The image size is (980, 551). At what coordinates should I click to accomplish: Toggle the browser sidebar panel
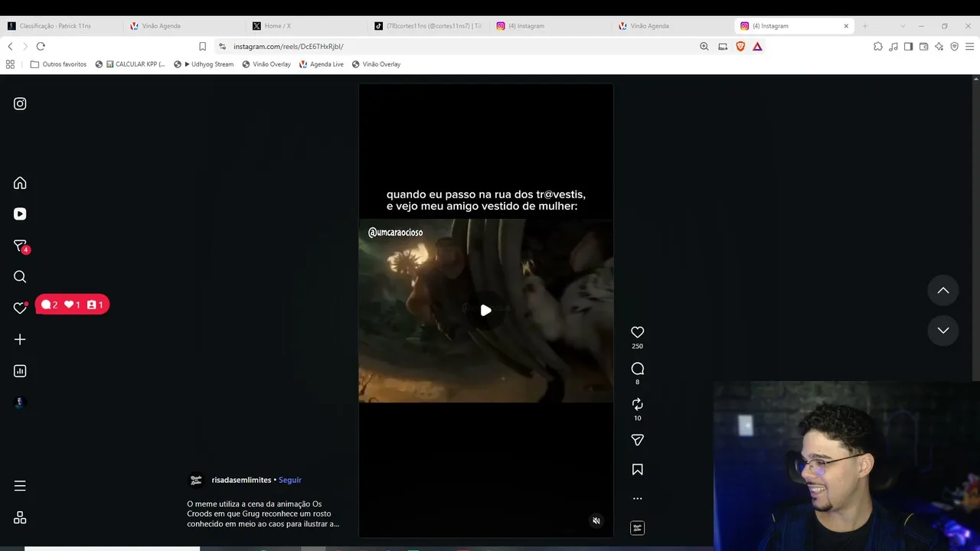pyautogui.click(x=908, y=47)
